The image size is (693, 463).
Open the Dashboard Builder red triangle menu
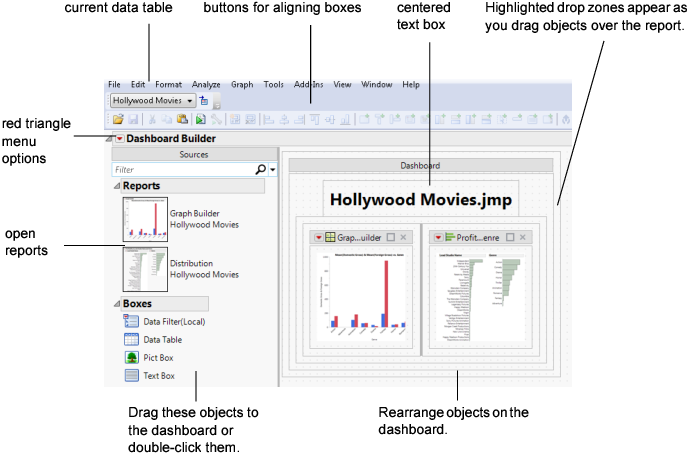pos(119,139)
